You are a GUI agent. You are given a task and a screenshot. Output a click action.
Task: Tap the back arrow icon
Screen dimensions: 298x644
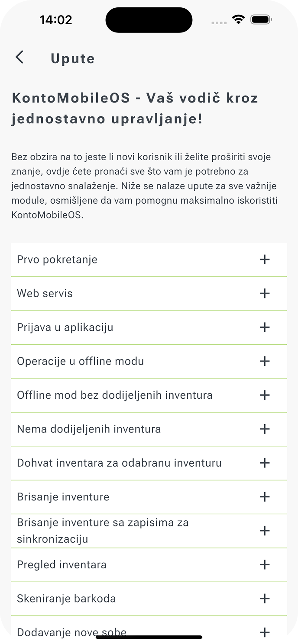pyautogui.click(x=19, y=58)
